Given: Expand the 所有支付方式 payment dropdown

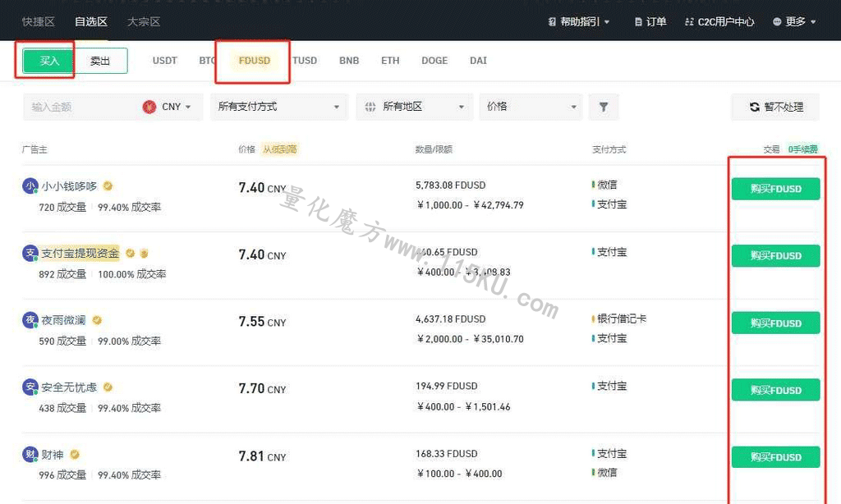Looking at the screenshot, I should click(x=279, y=107).
